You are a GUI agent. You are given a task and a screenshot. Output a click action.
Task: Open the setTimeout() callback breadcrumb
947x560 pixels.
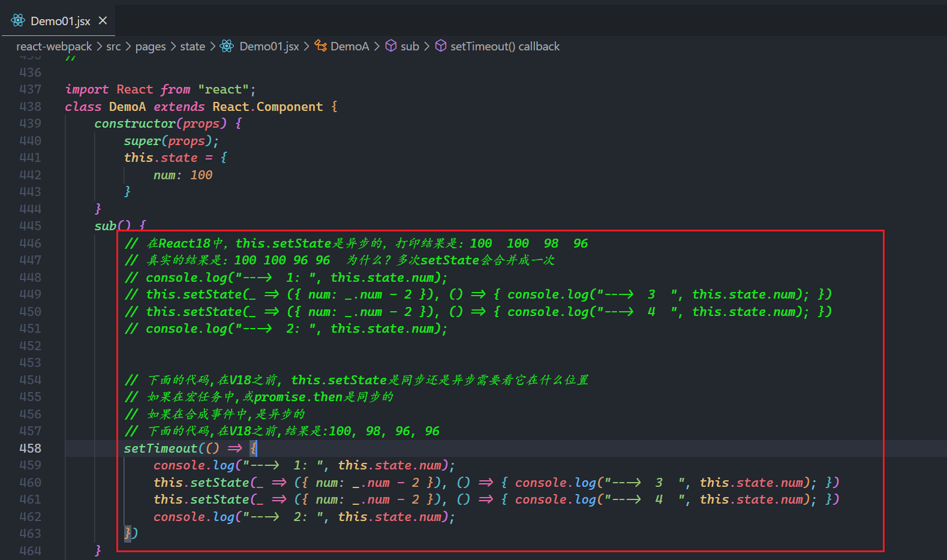click(505, 46)
